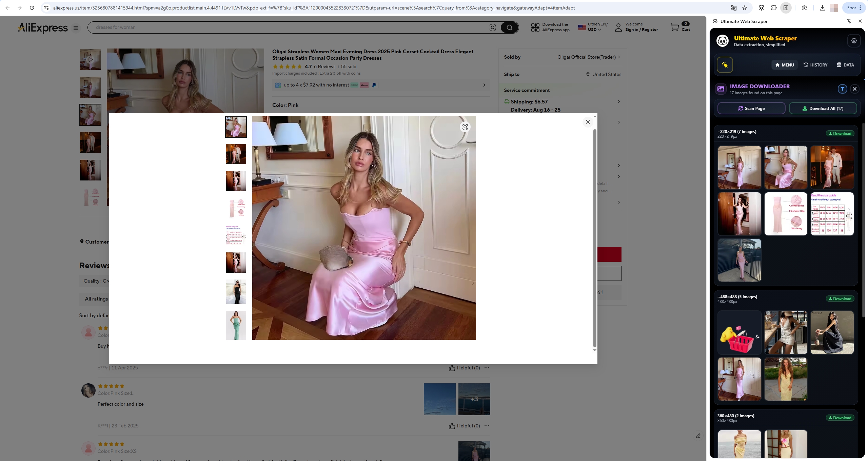868x461 pixels.
Task: Reload the page
Action: pos(32,8)
